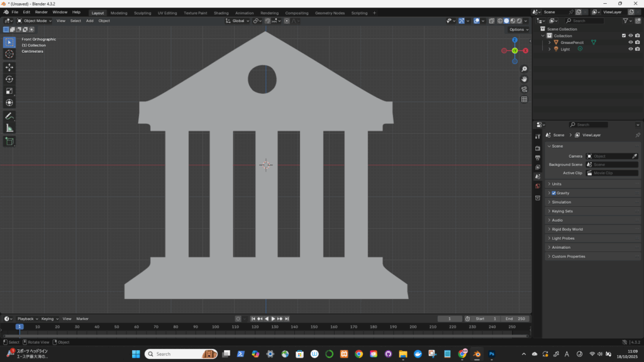The height and width of the screenshot is (362, 644).
Task: Click the zoom magnifier icon in viewport
Action: (x=524, y=69)
